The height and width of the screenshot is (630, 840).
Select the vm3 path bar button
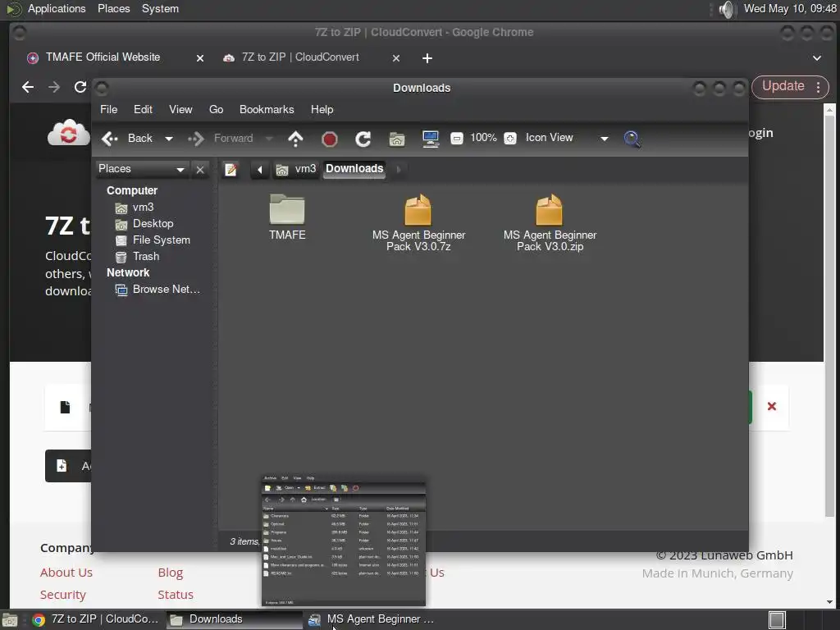point(296,169)
